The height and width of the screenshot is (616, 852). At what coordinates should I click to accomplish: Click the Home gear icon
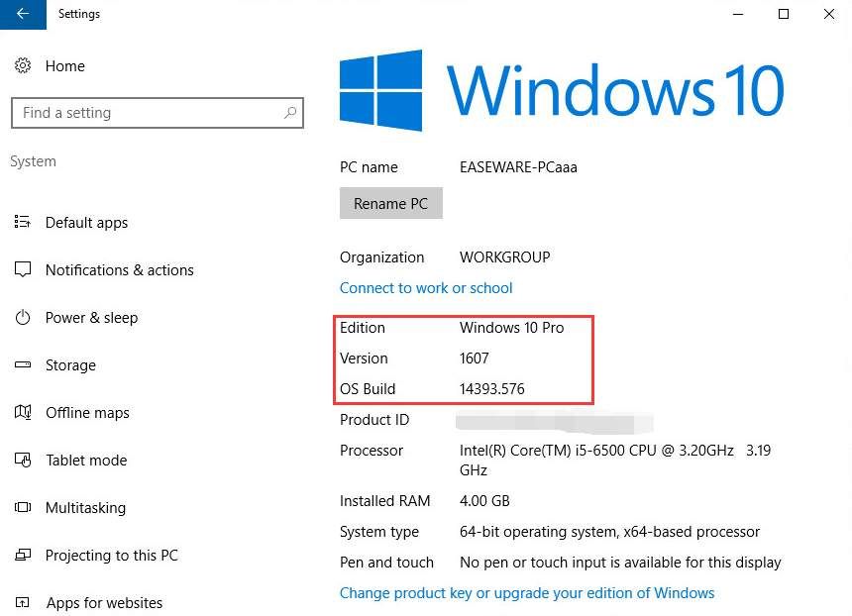point(23,66)
